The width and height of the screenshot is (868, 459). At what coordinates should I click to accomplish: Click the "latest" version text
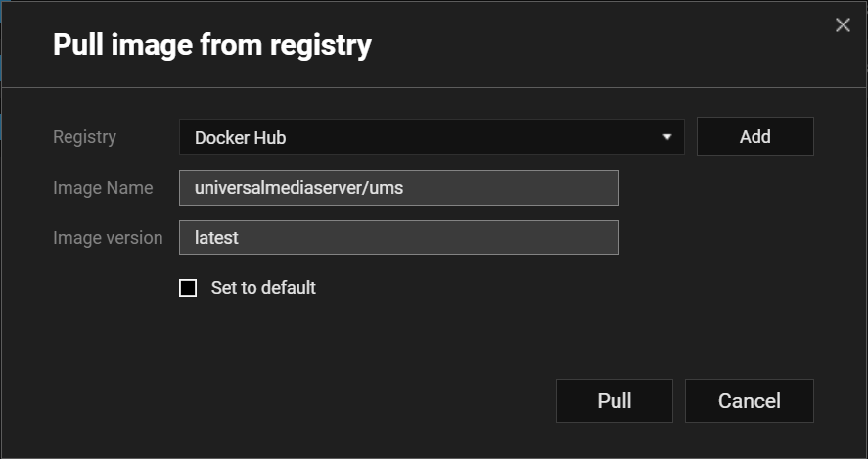(x=216, y=238)
